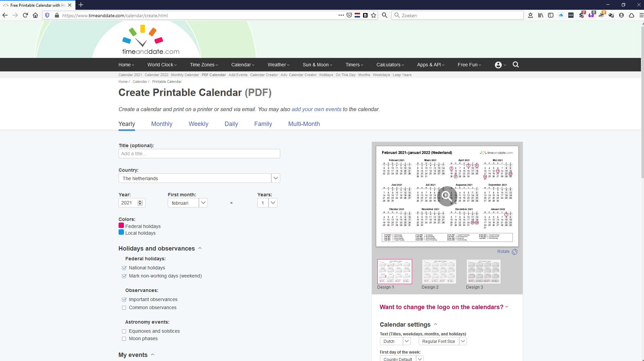View site security padlock details
Screen dimensions: 644x361
(57, 15)
